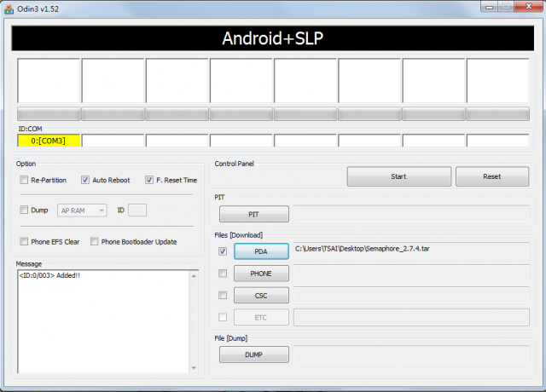Check Phone Bootloader Update
The height and width of the screenshot is (392, 546).
95,241
